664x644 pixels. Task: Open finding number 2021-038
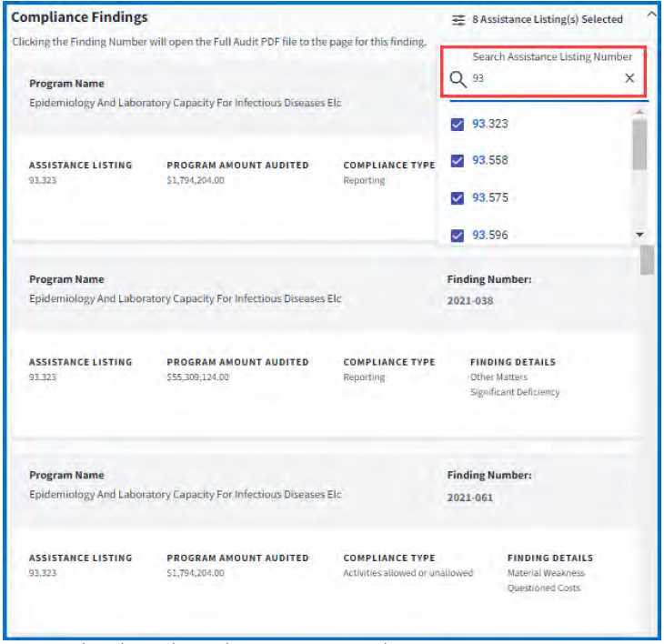tap(470, 300)
